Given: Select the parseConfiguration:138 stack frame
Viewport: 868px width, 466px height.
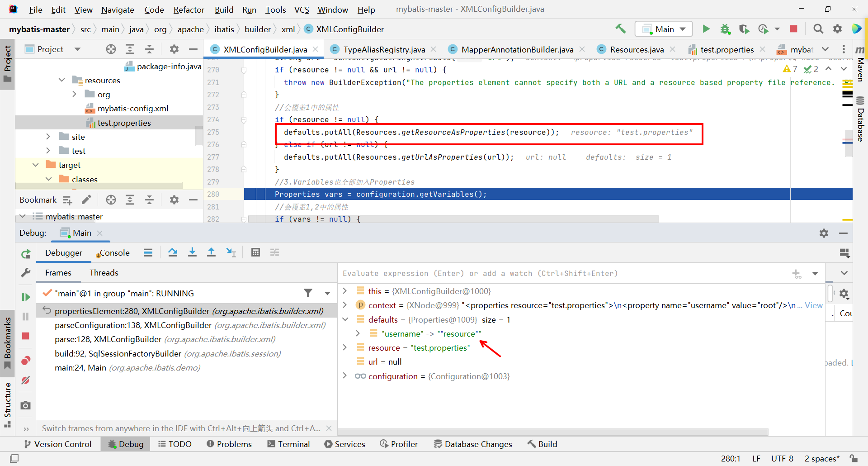Looking at the screenshot, I should [186, 325].
